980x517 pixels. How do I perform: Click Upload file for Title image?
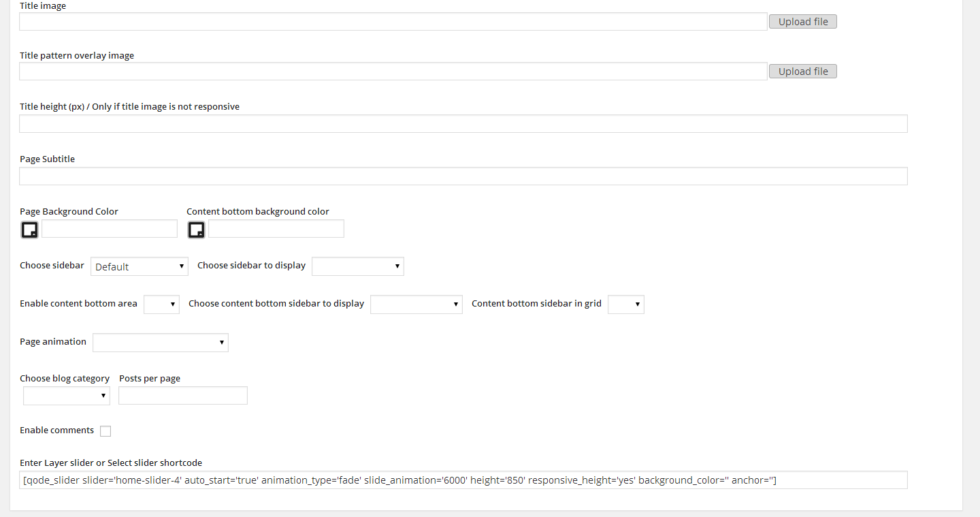click(x=803, y=22)
